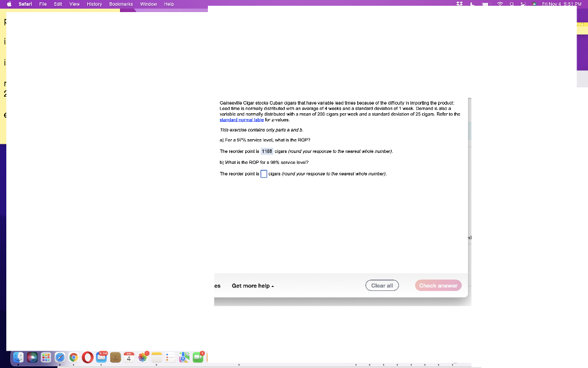Click the Dropbox menu bar icon
Viewport: 588px width, 368px height.
pos(459,4)
